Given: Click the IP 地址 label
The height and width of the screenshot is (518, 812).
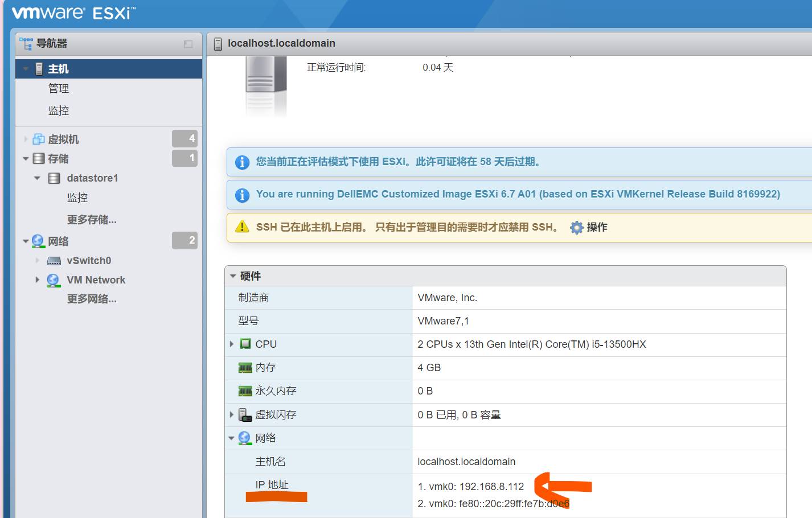Looking at the screenshot, I should [x=272, y=485].
